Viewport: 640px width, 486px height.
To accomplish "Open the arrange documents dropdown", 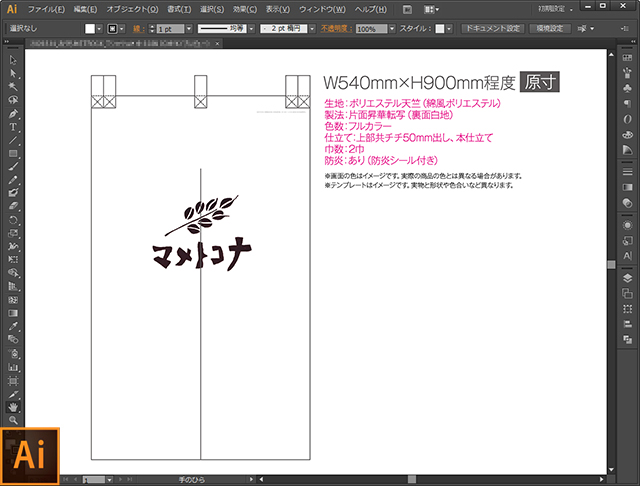I will [431, 9].
